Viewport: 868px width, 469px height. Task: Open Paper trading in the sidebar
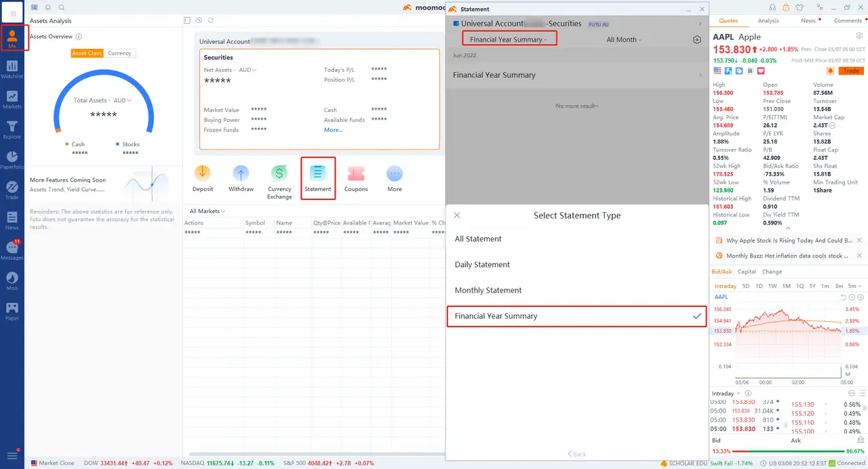tap(12, 310)
